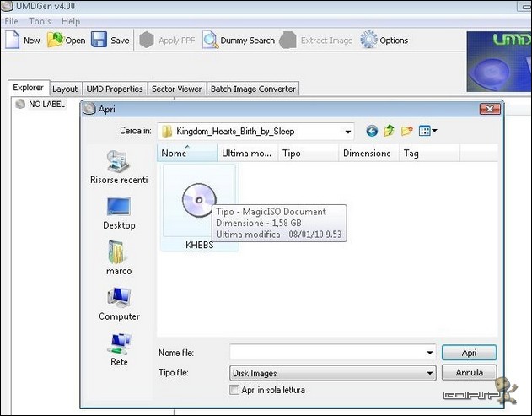The image size is (532, 416).
Task: Select marco user folder in sidebar
Action: click(119, 257)
